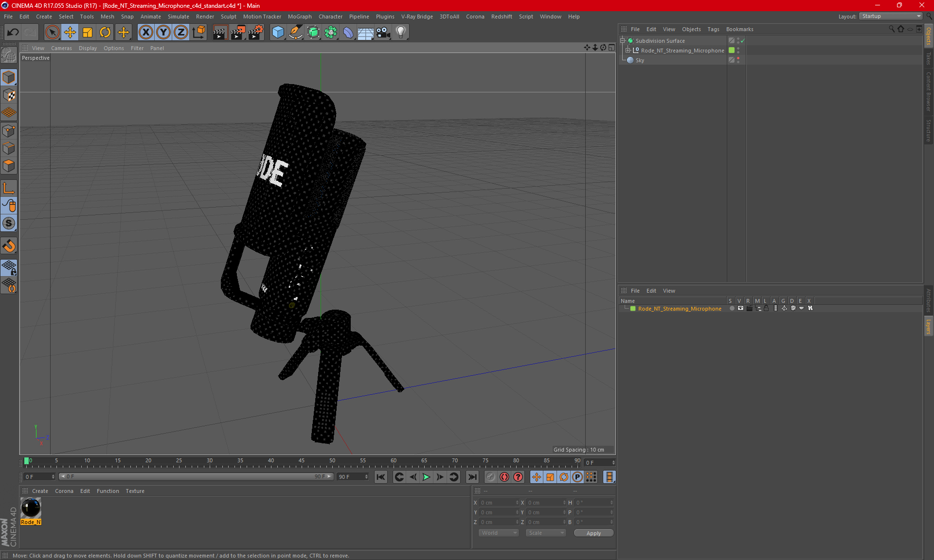Activate the Scale tool
This screenshot has height=560, width=934.
(88, 32)
